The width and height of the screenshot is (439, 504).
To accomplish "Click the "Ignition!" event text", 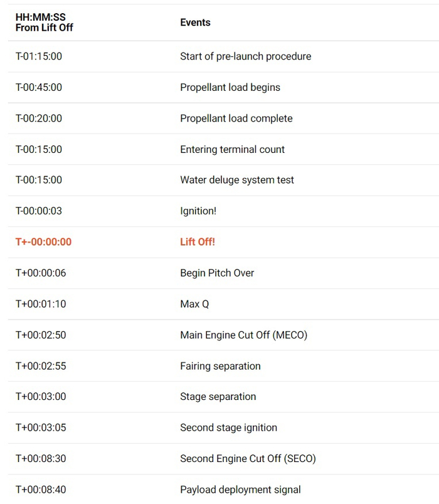I will pyautogui.click(x=198, y=211).
